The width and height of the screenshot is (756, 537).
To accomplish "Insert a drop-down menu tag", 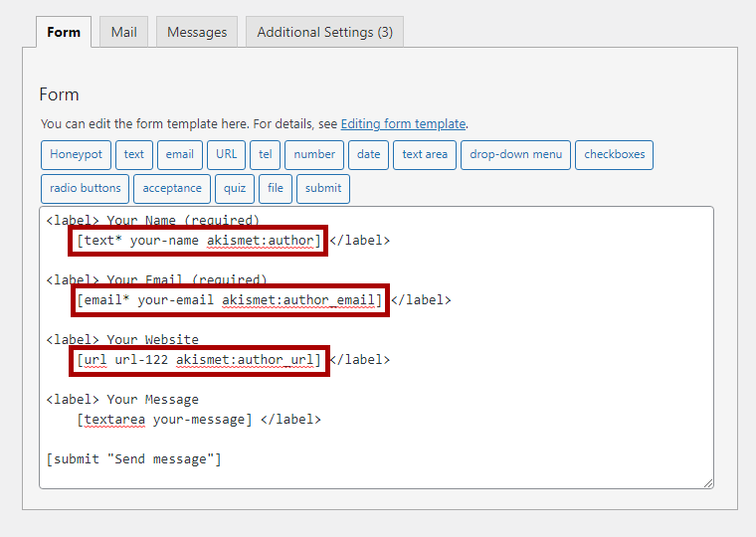I will (x=516, y=155).
